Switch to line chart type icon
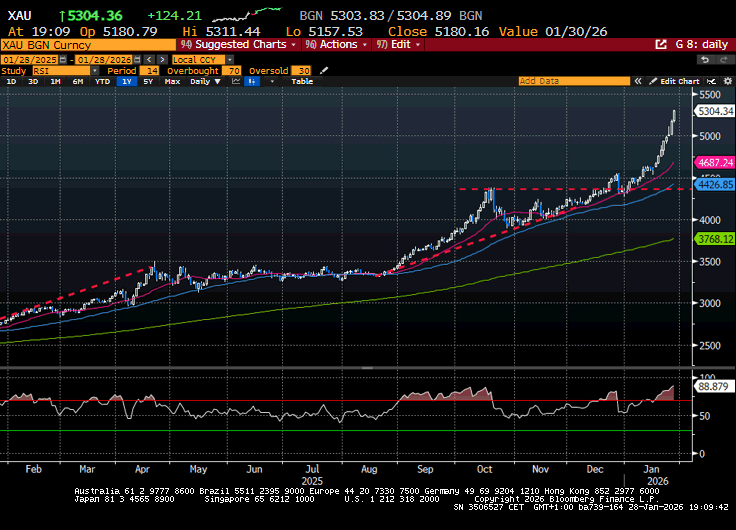 [234, 81]
